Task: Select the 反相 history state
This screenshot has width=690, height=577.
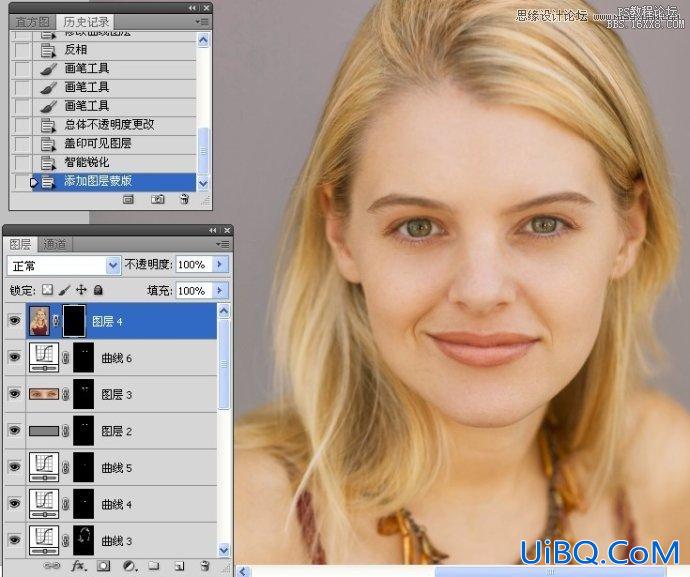Action: (x=114, y=50)
